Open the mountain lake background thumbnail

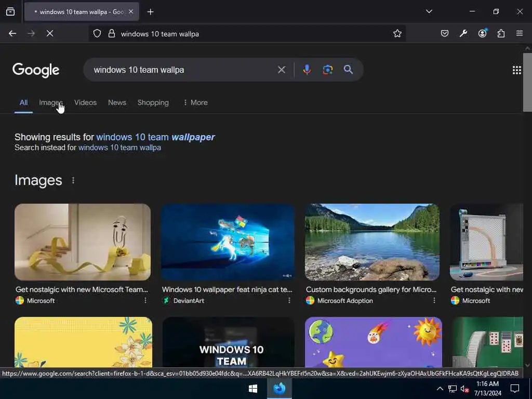click(x=372, y=242)
